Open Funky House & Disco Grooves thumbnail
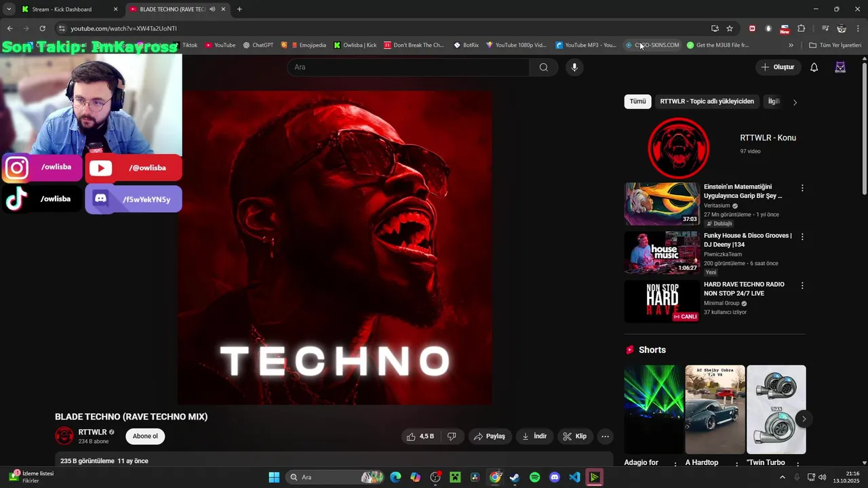 [x=662, y=253]
